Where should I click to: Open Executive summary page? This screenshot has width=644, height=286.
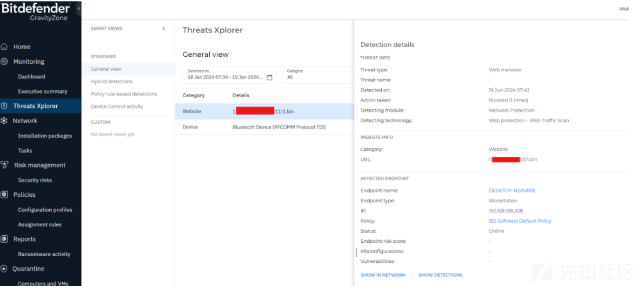[43, 91]
